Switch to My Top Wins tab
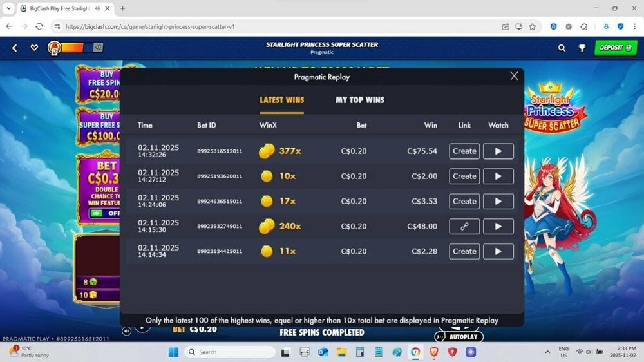Viewport: 644px width, 362px height. (359, 100)
